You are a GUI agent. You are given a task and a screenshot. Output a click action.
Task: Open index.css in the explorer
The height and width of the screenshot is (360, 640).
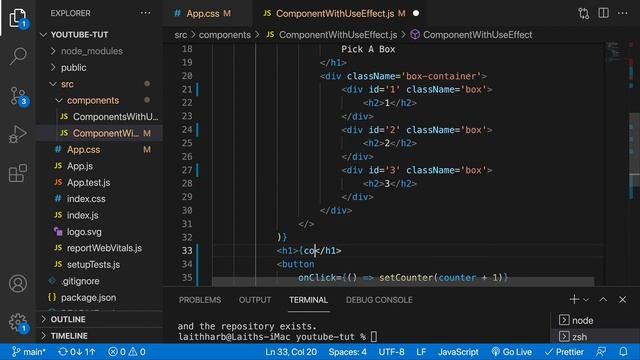[99, 199]
